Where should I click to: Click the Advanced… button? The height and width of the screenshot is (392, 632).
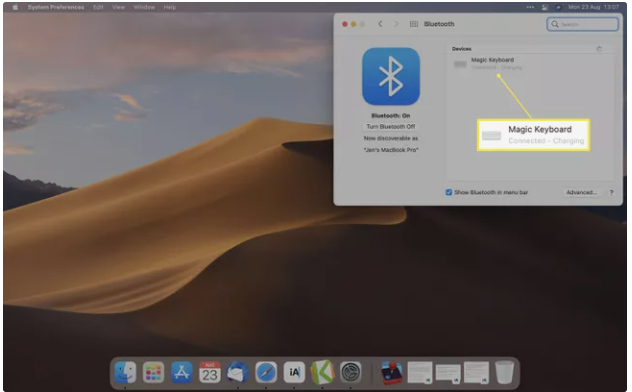pyautogui.click(x=581, y=193)
